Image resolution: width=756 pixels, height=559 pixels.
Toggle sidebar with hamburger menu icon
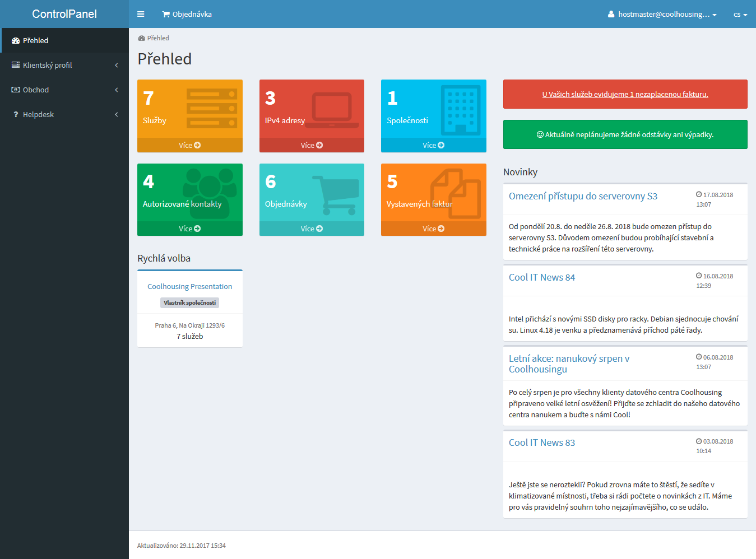coord(141,14)
